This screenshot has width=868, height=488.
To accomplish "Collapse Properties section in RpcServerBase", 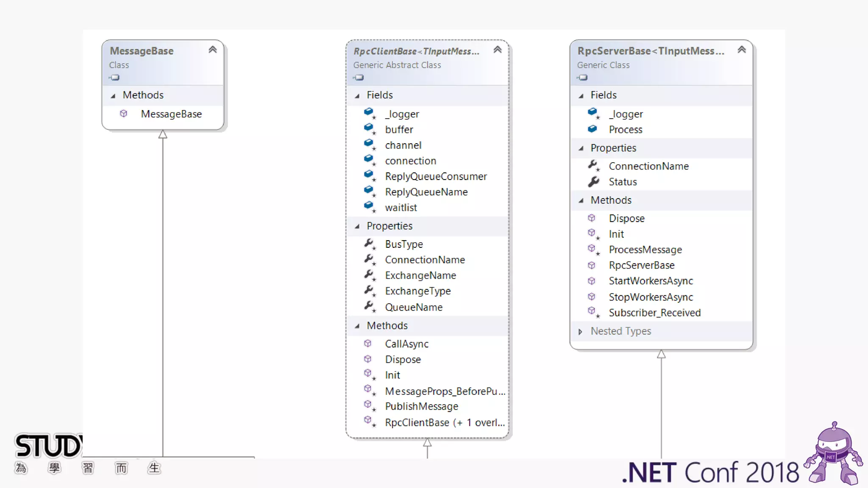I will 581,148.
